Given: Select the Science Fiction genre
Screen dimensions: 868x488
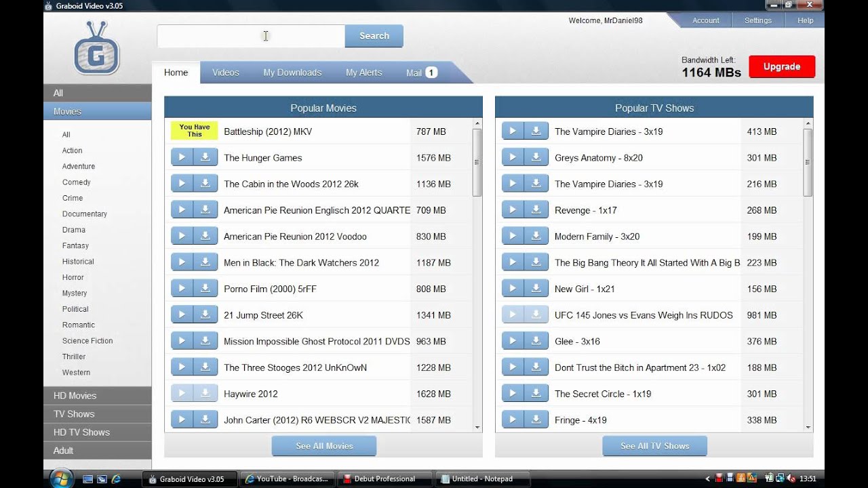Looking at the screenshot, I should tap(87, 341).
